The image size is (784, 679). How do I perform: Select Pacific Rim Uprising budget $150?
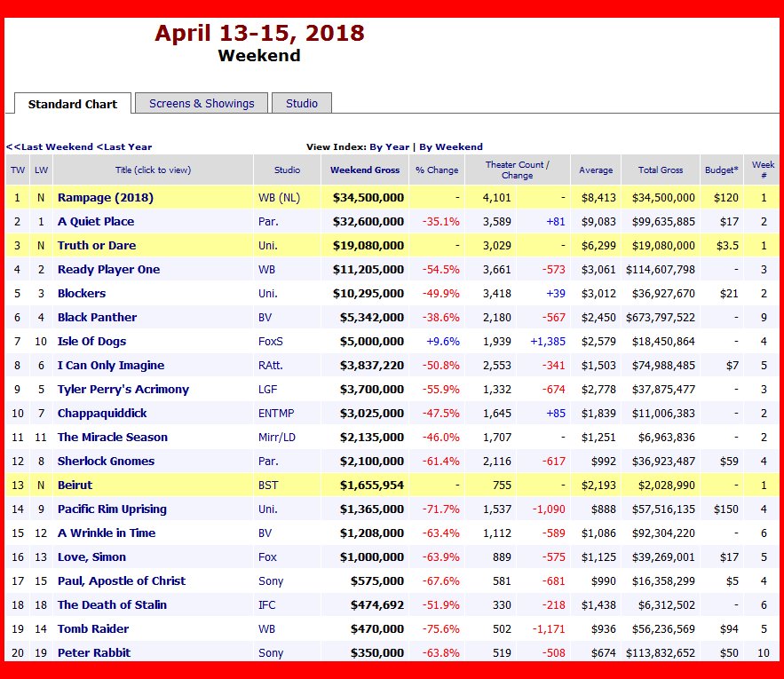click(x=726, y=509)
